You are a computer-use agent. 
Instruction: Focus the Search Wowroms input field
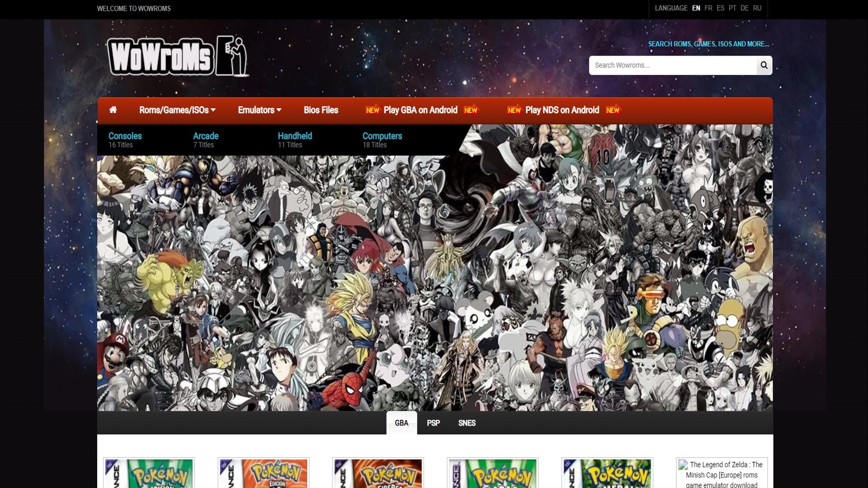(673, 65)
